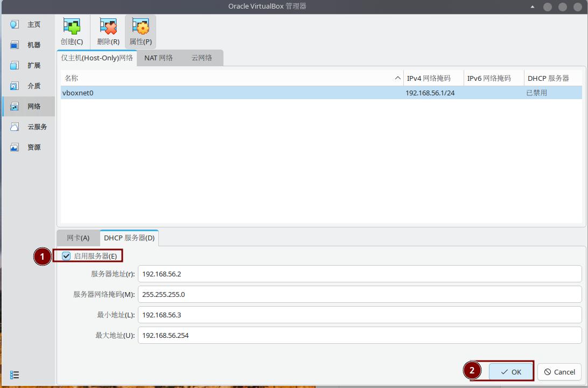Click the 创建(C) create network icon

click(x=72, y=32)
